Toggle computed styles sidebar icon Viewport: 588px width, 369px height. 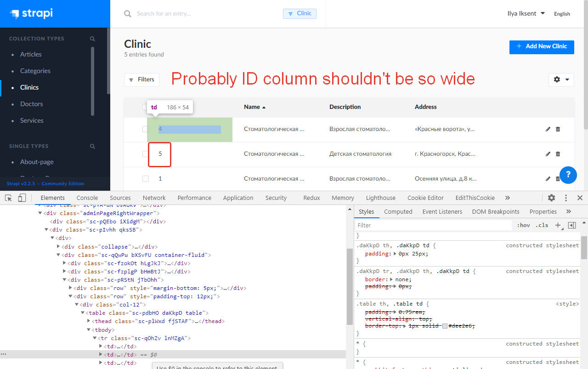(x=572, y=225)
